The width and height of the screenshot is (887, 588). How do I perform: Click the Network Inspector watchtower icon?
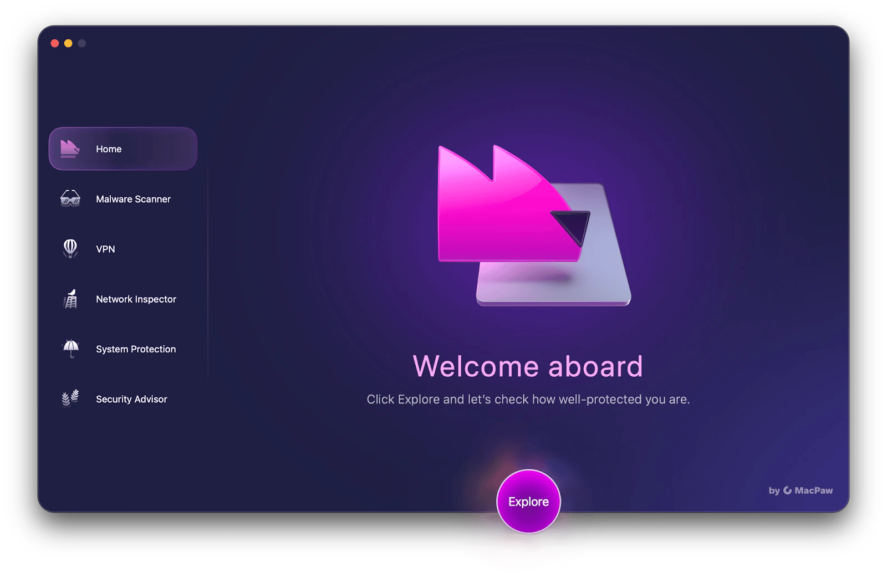pyautogui.click(x=70, y=299)
